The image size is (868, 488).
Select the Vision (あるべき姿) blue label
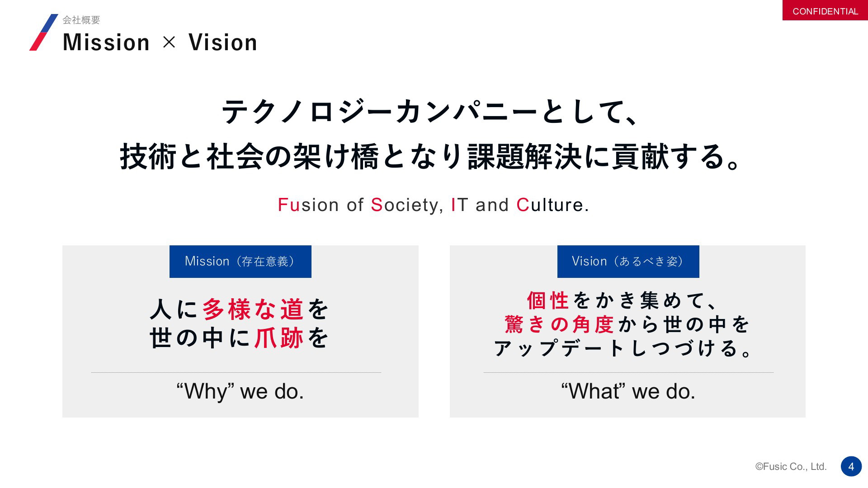pos(628,262)
